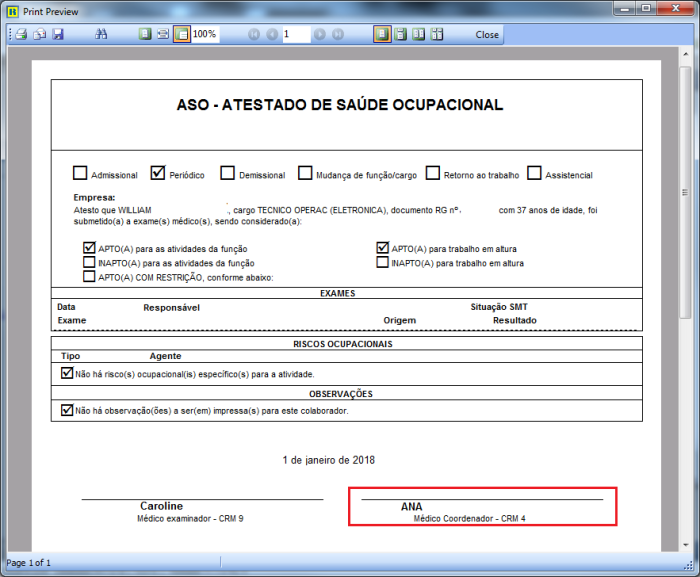The height and width of the screenshot is (577, 700).
Task: Go to first page arrow
Action: pyautogui.click(x=254, y=34)
